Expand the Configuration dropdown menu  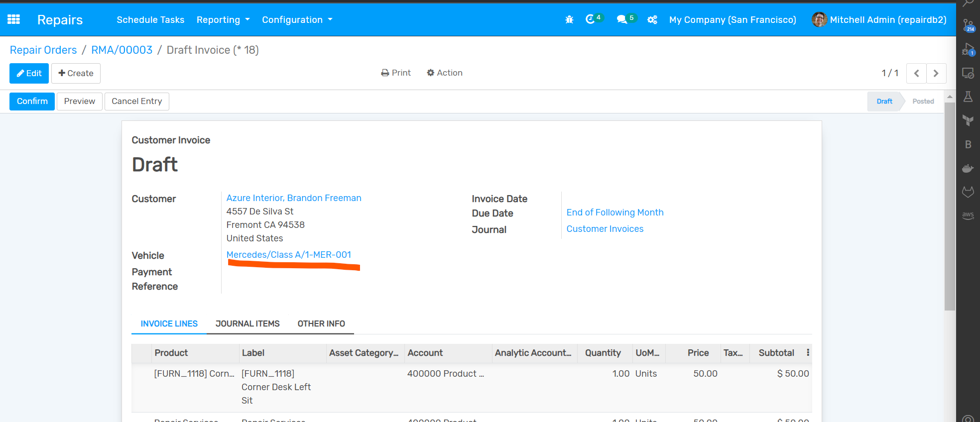[297, 20]
